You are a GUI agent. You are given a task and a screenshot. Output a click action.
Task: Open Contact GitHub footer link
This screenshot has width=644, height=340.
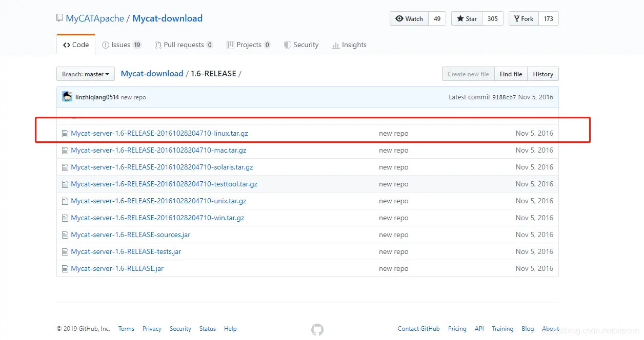(x=419, y=329)
